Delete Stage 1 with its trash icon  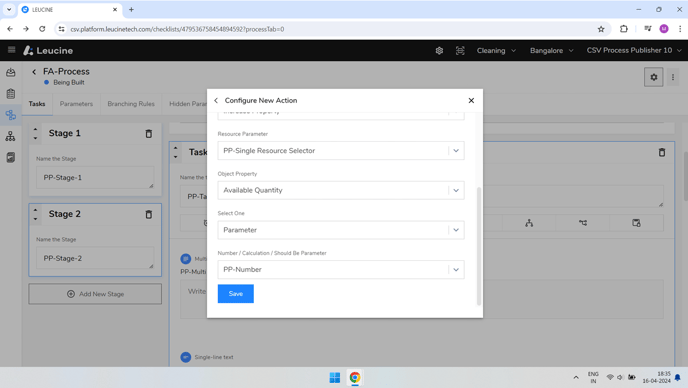149,134
